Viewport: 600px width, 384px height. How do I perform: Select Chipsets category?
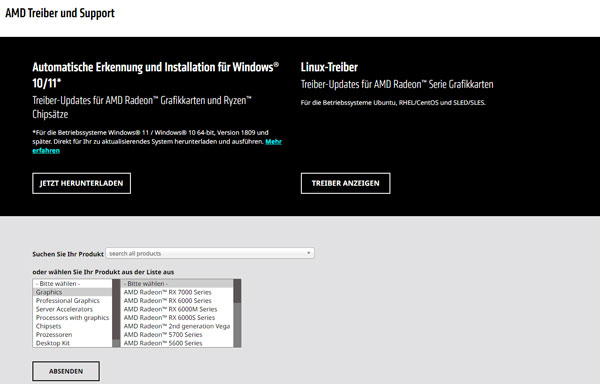(x=72, y=326)
